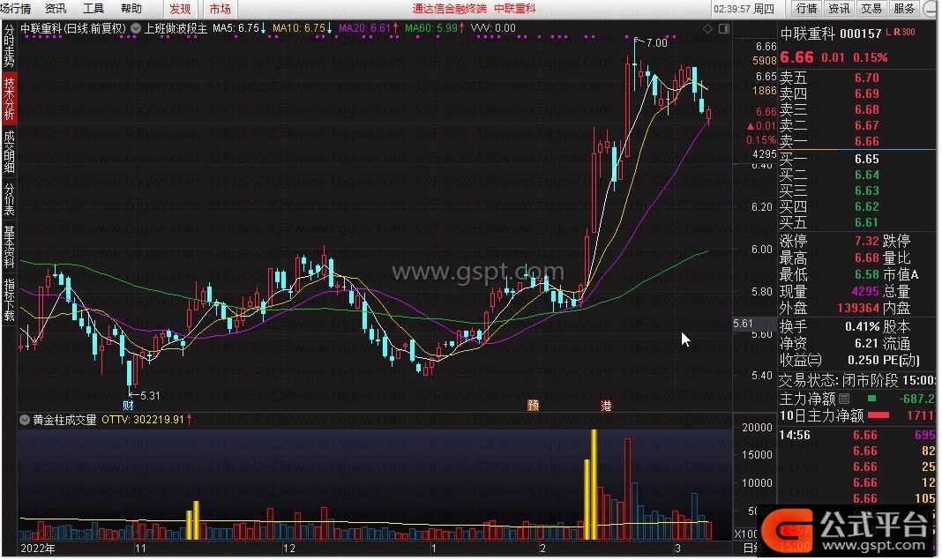Click the 行情 button at top right
942x560 pixels.
(x=806, y=9)
